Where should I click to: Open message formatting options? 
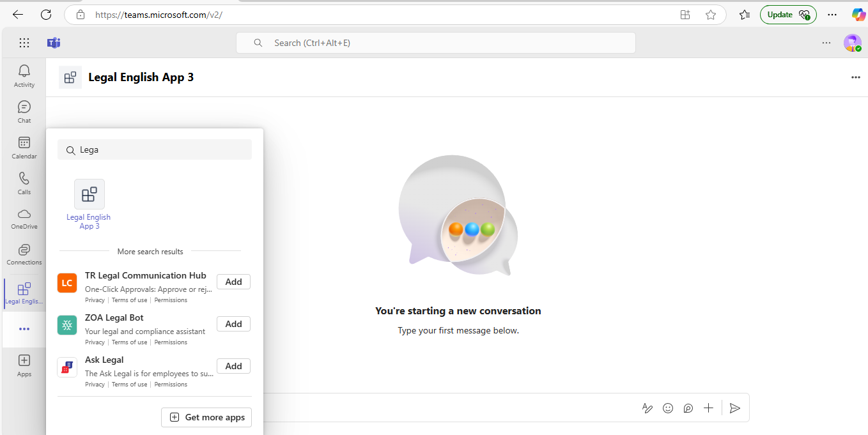647,408
